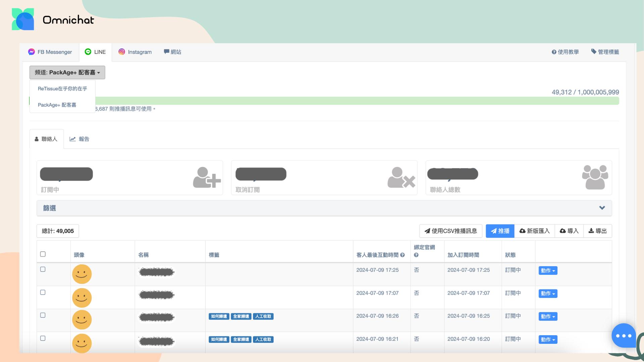Open 動作 dropdown for the 16:26 row

coord(548,316)
